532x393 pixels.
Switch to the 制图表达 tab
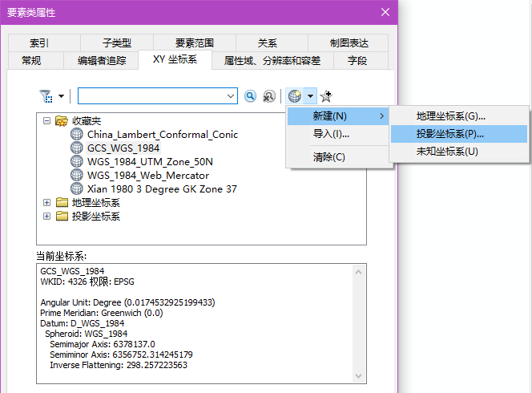[x=348, y=43]
